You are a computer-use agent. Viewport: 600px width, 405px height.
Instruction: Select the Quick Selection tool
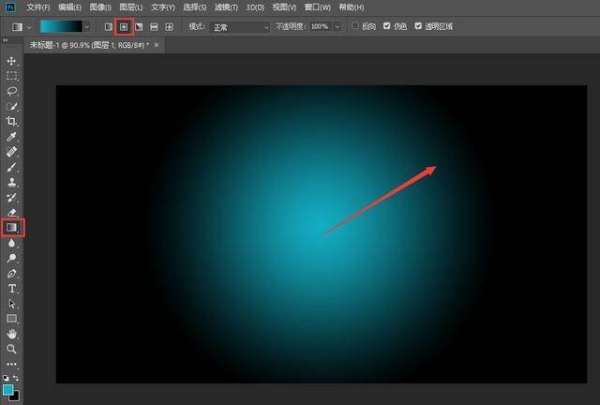(12, 106)
